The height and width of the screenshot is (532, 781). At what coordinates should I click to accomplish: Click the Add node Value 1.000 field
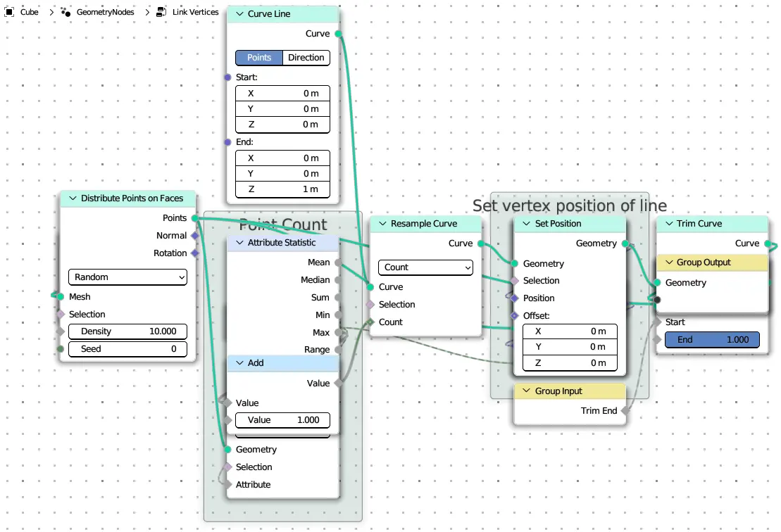coord(282,420)
